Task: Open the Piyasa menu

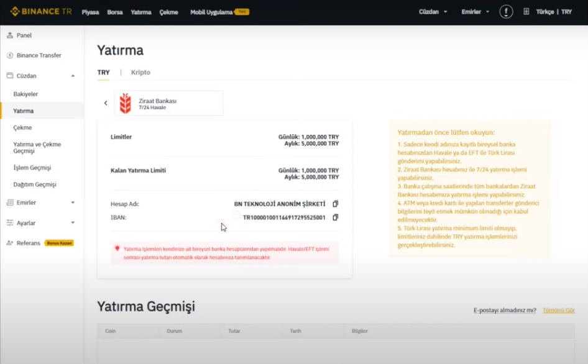Action: pos(90,12)
